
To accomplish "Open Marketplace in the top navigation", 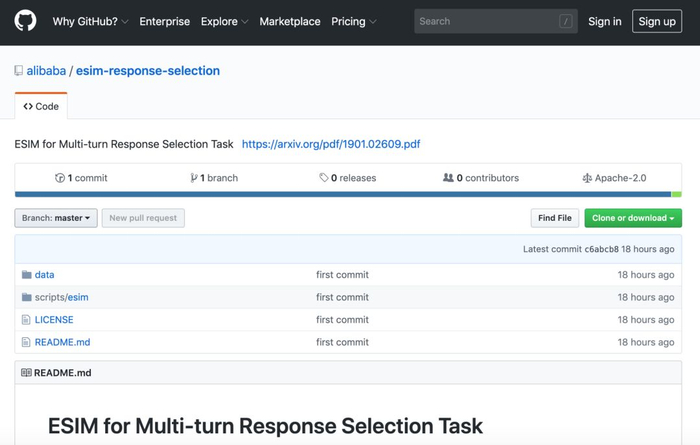I will pyautogui.click(x=290, y=21).
